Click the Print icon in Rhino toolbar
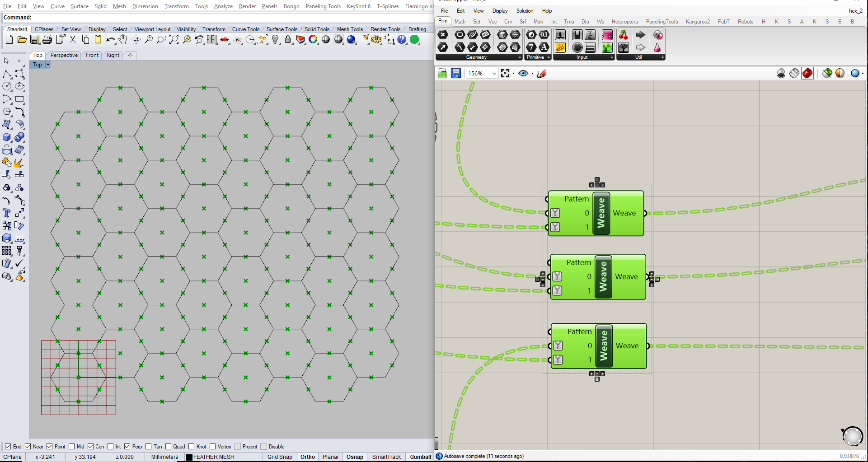This screenshot has width=868, height=462. point(47,40)
